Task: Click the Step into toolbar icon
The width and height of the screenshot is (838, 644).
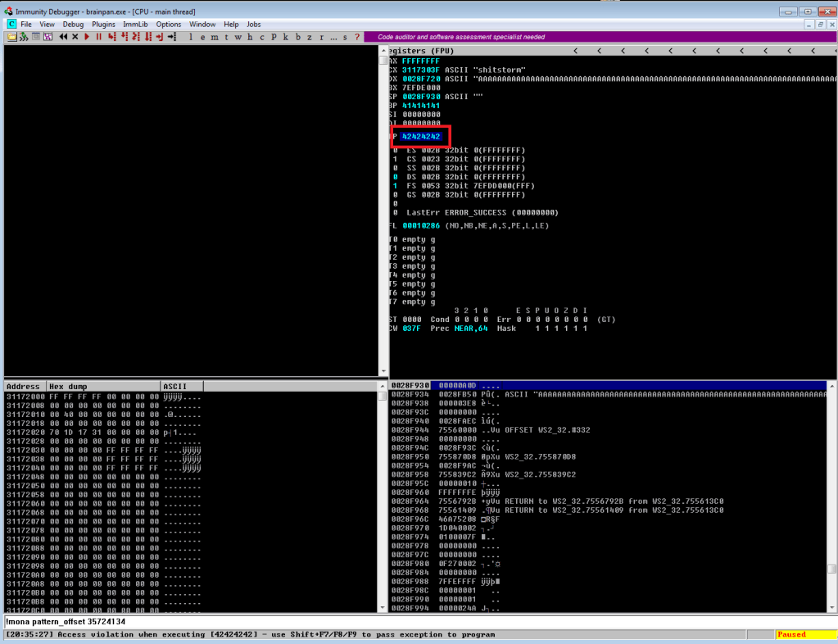Action: click(112, 37)
